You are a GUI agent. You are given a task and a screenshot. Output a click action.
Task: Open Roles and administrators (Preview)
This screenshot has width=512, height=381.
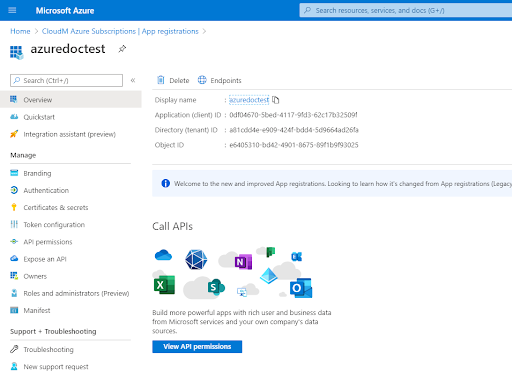coord(76,293)
